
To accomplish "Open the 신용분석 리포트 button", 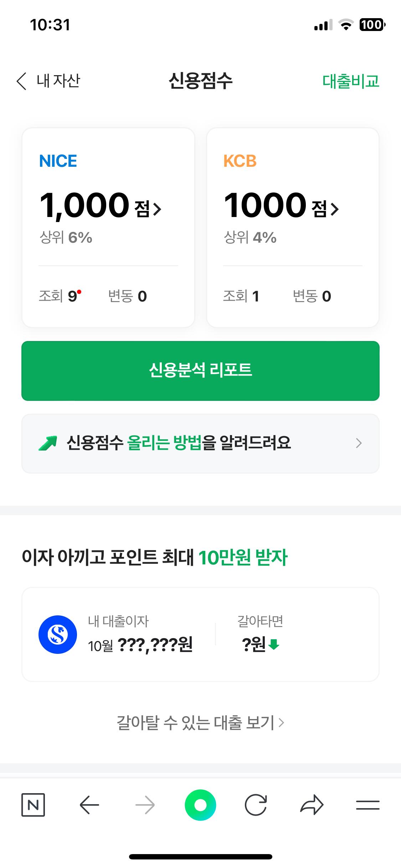I will click(x=200, y=371).
